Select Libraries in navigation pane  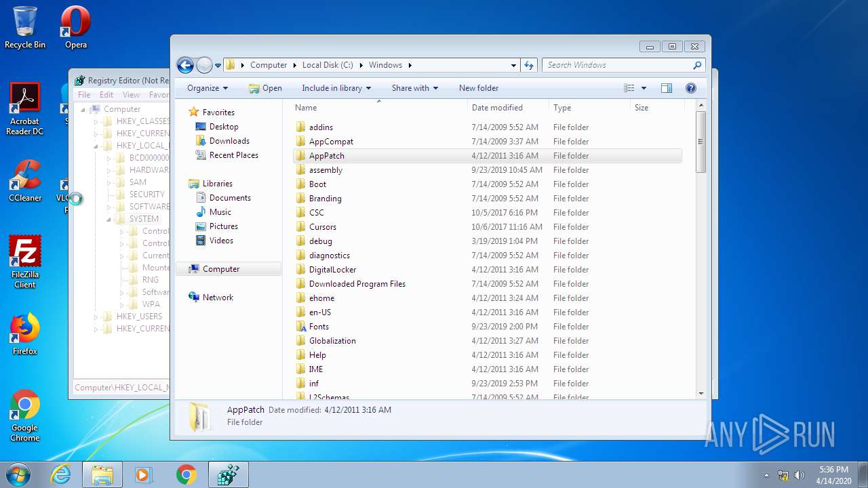pyautogui.click(x=217, y=184)
